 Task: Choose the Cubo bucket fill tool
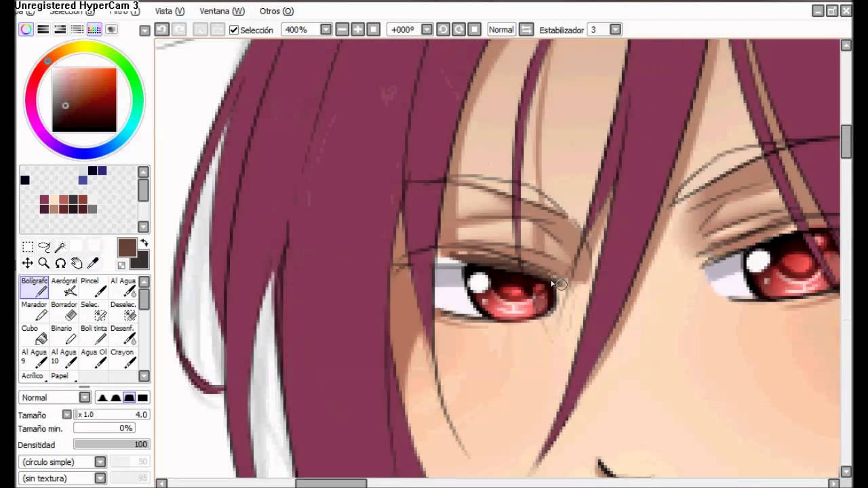34,335
